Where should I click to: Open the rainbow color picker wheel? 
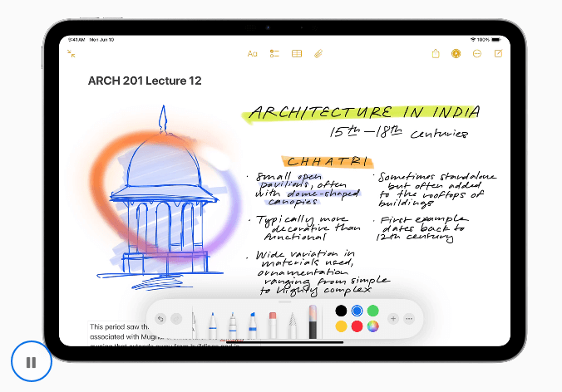coord(373,326)
